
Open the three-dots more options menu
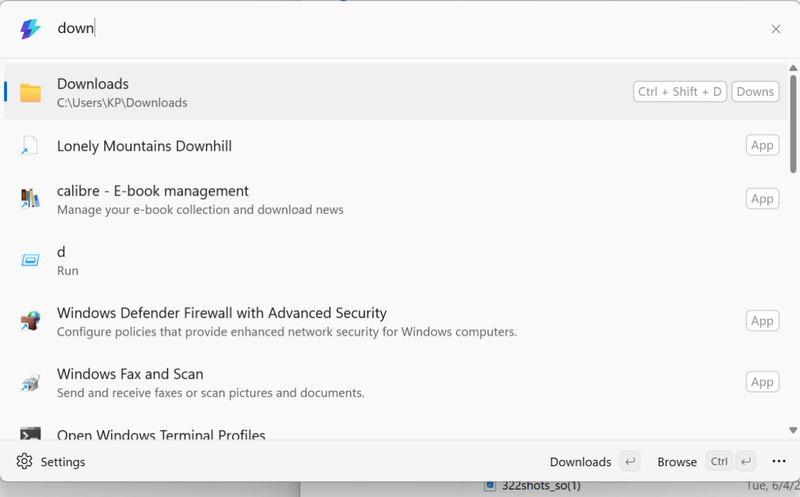tap(779, 462)
